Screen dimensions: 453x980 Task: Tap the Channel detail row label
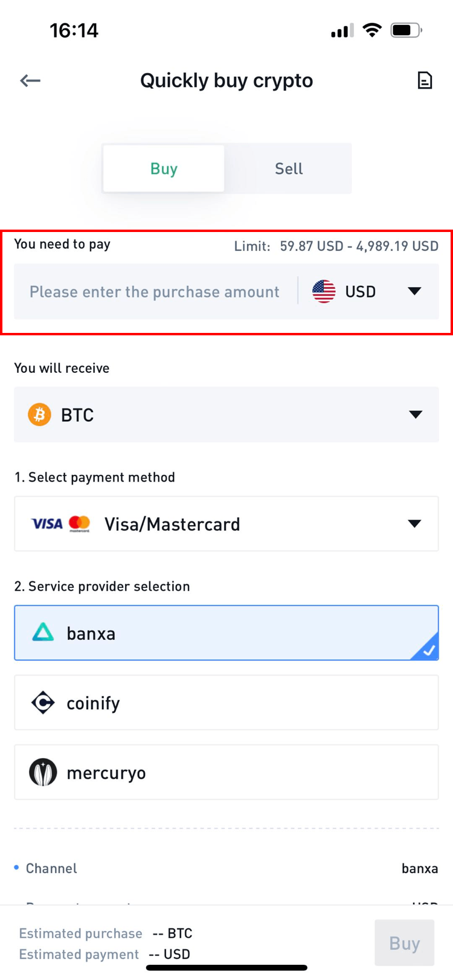[51, 868]
